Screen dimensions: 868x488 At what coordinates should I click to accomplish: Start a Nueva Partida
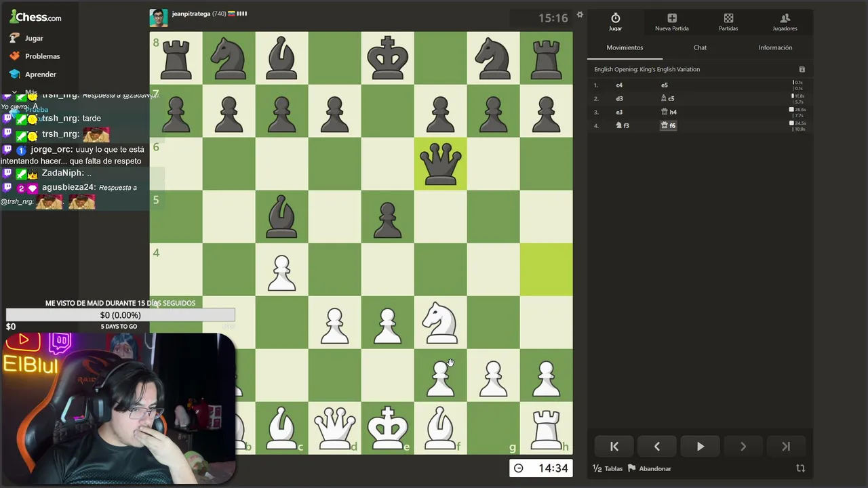click(671, 22)
